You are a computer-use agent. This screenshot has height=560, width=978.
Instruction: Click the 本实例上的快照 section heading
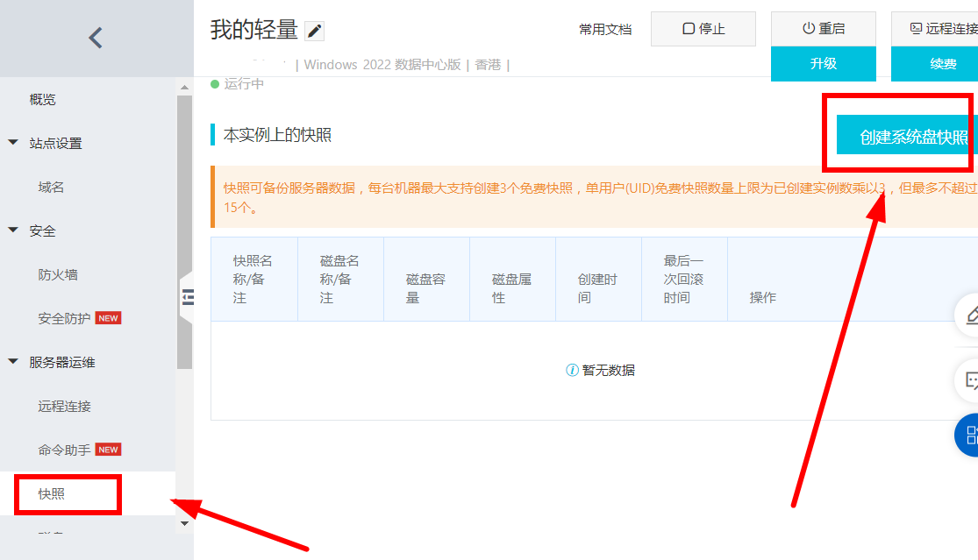(277, 135)
